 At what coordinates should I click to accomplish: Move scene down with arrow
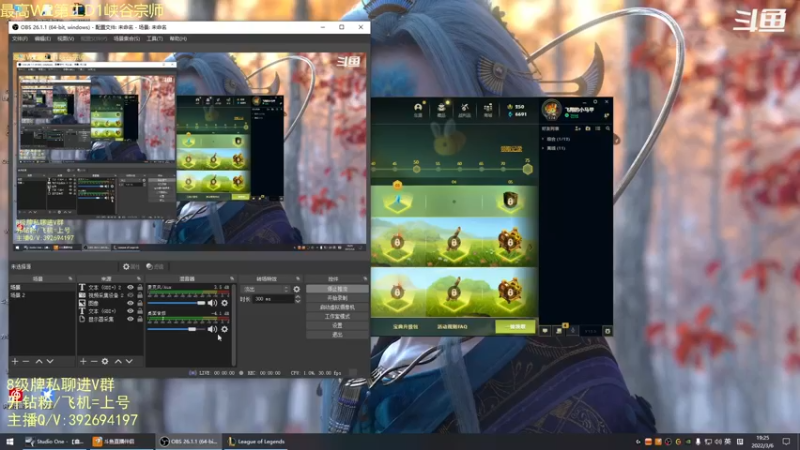point(50,361)
